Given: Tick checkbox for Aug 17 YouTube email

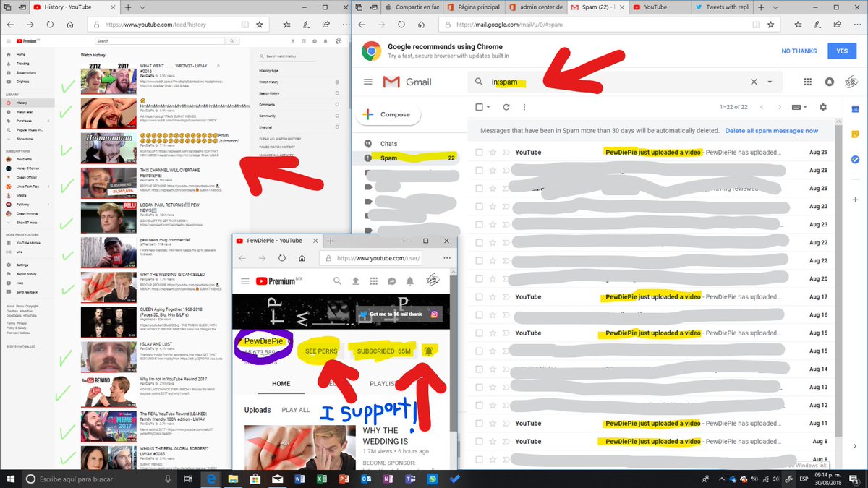Looking at the screenshot, I should 479,297.
